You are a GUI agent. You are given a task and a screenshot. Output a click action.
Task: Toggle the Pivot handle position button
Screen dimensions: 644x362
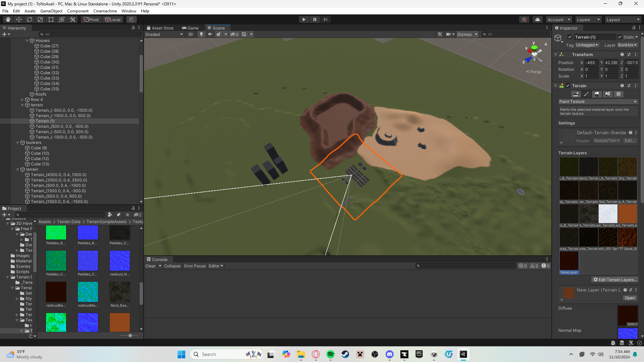91,19
